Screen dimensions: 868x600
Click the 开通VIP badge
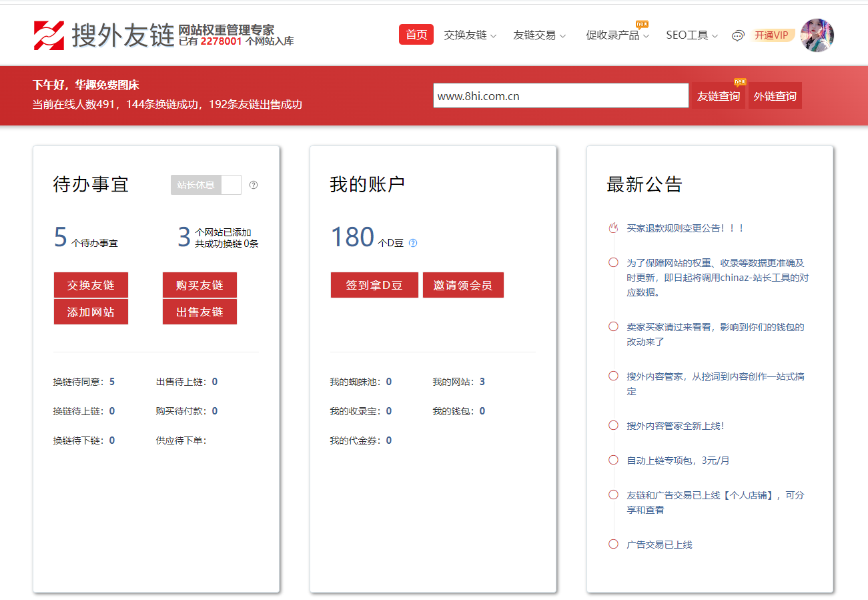tap(773, 35)
